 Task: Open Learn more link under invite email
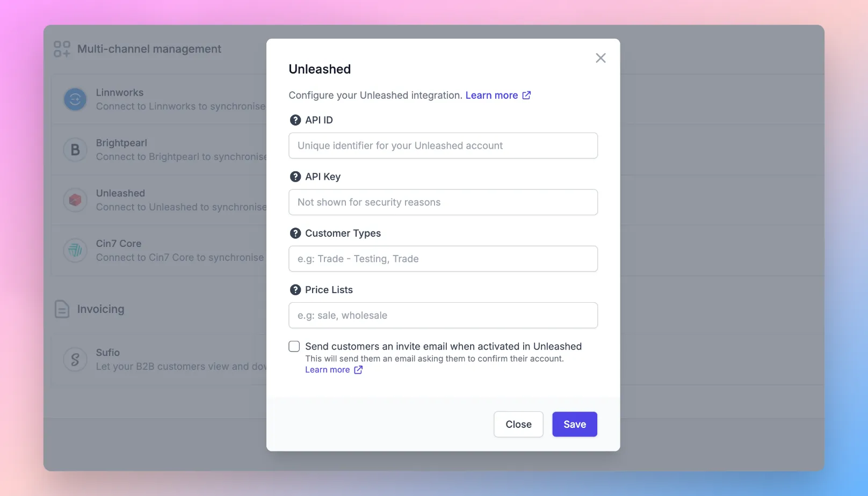[334, 370]
